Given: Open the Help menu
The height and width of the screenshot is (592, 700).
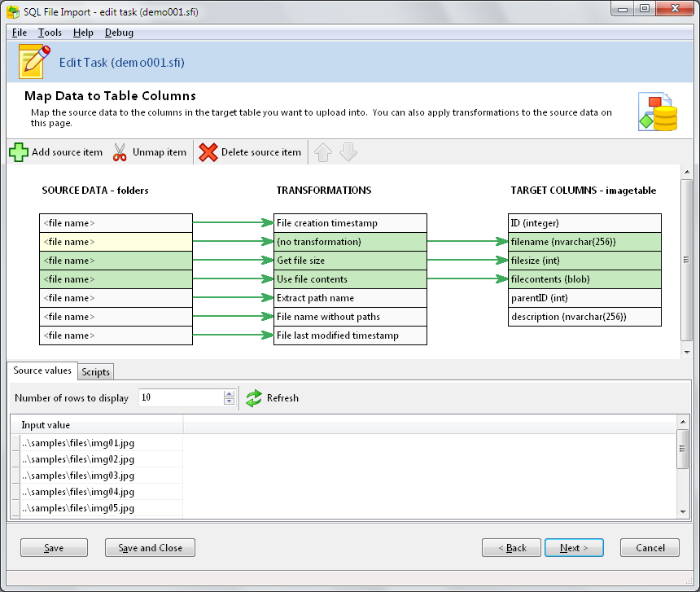Looking at the screenshot, I should coord(84,33).
